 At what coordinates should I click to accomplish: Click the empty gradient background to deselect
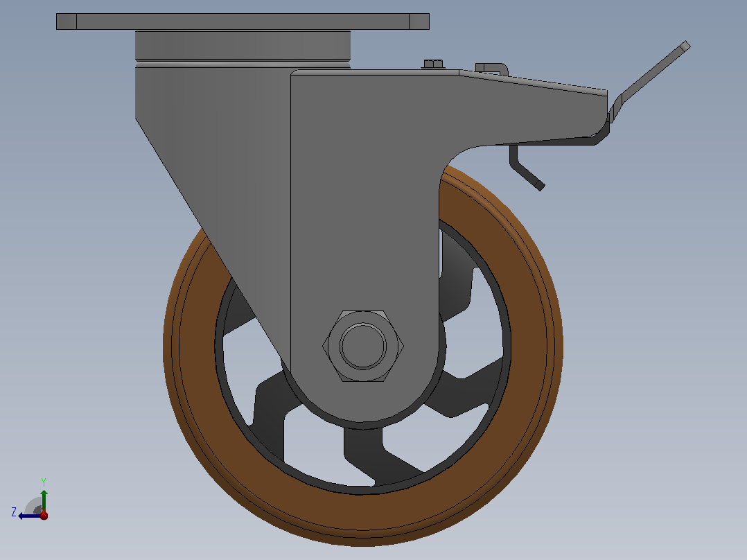[643, 333]
